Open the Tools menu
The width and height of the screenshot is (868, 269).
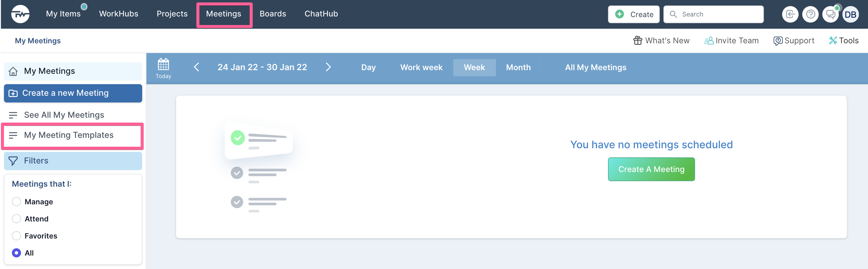pyautogui.click(x=844, y=41)
